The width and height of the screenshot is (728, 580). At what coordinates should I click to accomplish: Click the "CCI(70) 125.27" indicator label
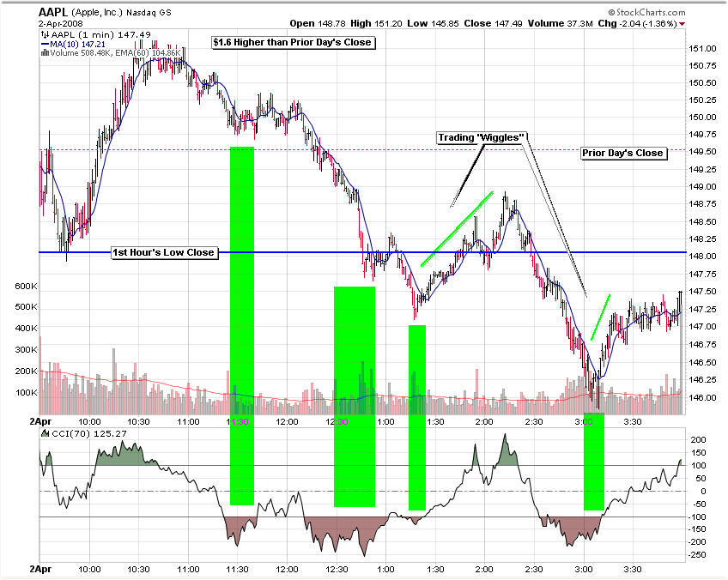tap(89, 433)
